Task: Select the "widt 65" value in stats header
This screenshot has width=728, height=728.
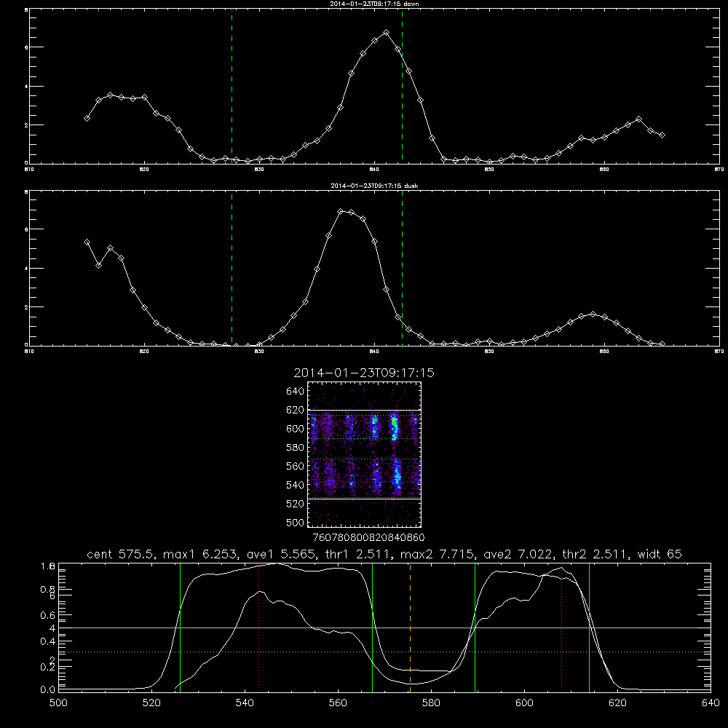Action: pyautogui.click(x=660, y=554)
